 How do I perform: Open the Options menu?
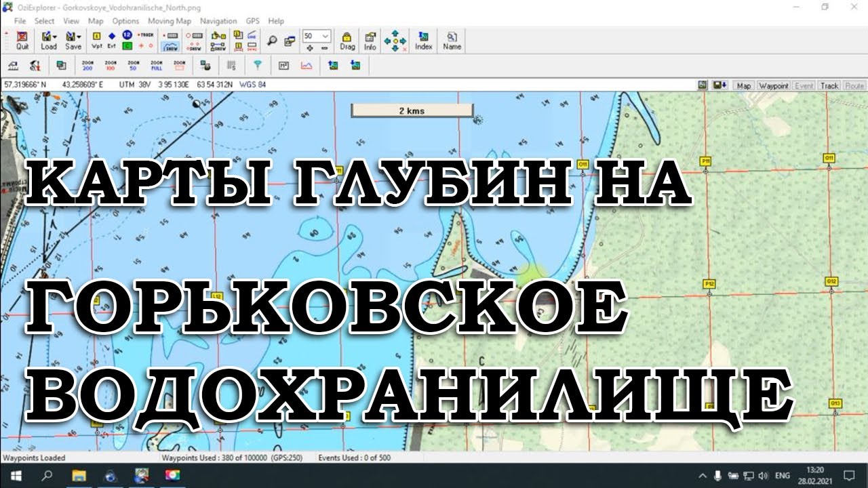coord(125,21)
